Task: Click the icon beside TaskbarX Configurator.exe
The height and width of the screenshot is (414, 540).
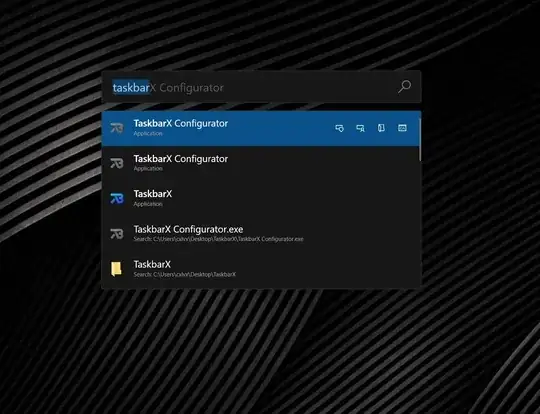Action: 117,234
